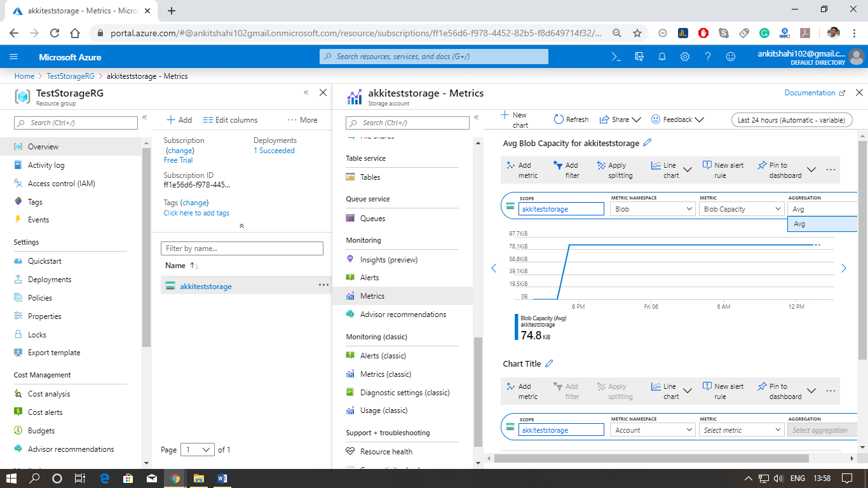
Task: Click the user account avatar
Action: pos(857,57)
